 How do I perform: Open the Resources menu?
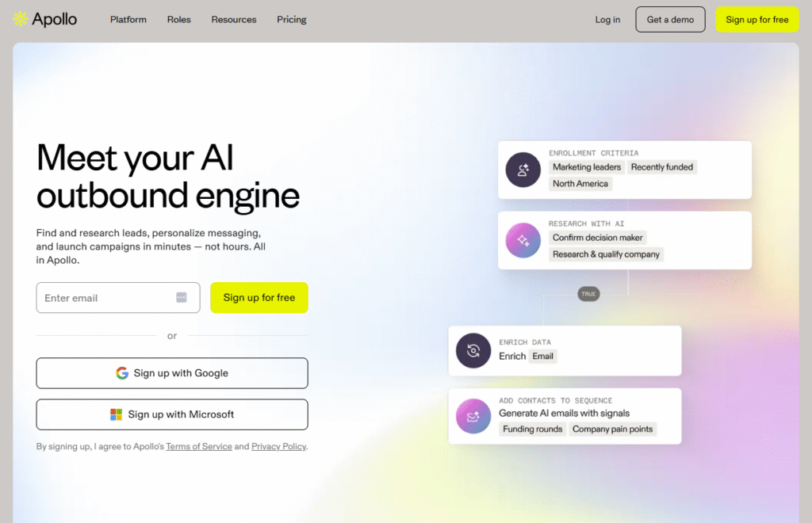[x=234, y=20]
